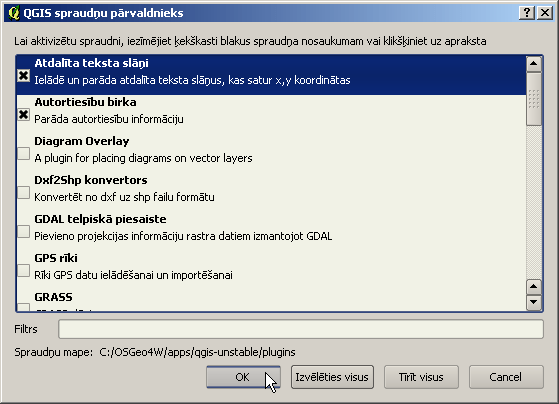Click the scrollbar up arrow at top
Viewport: 559px width, 404px height.
click(x=534, y=64)
